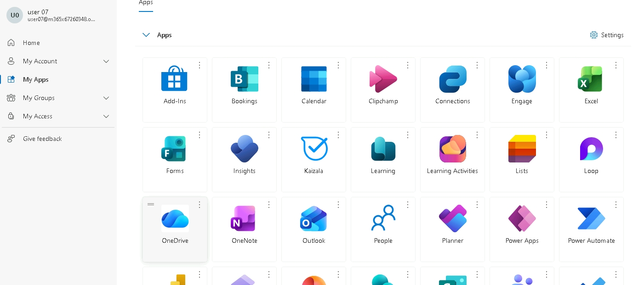Open the People app icon
The width and height of the screenshot is (644, 285).
[x=383, y=218]
